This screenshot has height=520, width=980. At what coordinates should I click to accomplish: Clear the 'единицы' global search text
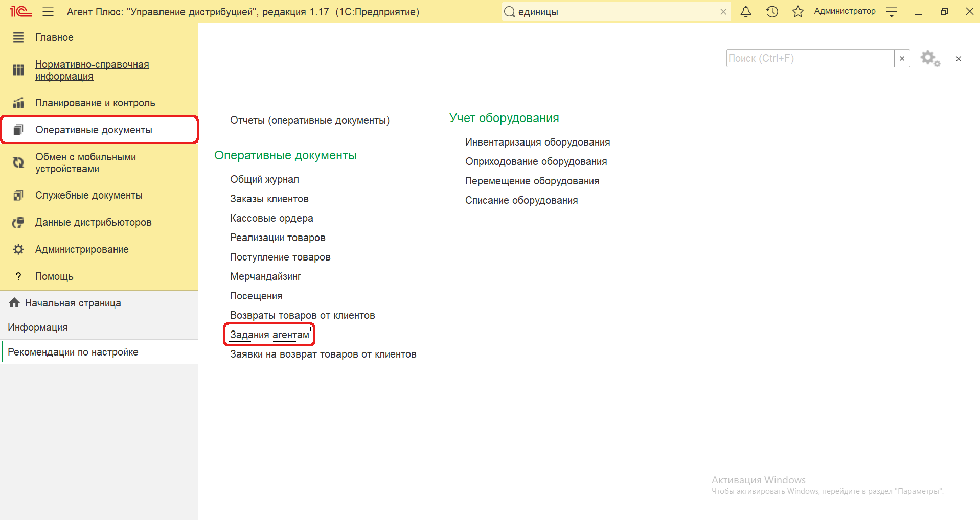[723, 12]
